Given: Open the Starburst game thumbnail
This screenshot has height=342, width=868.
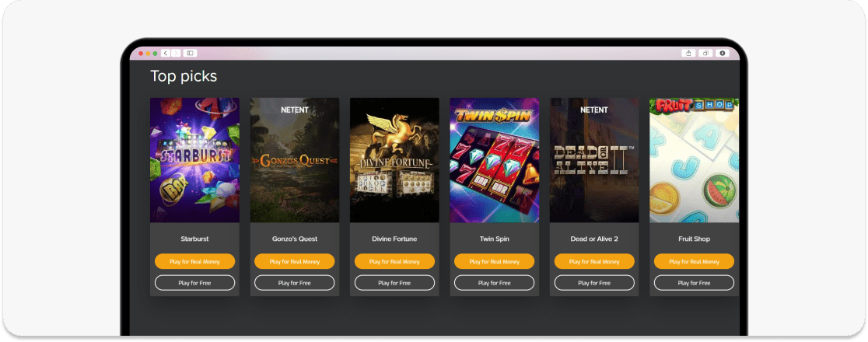Looking at the screenshot, I should click(195, 160).
